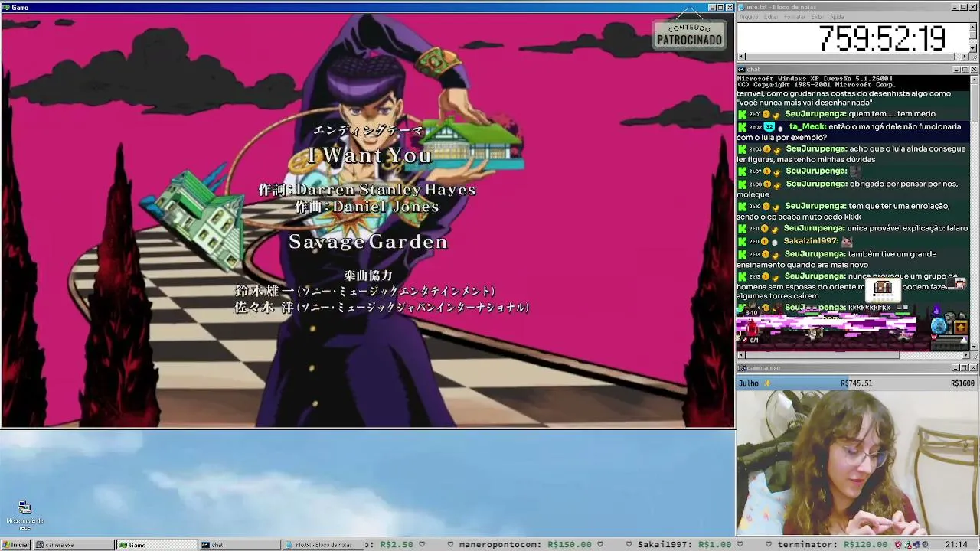Click the taskbar clock showing 21:14
Viewport: 980px width, 551px height.
(956, 545)
